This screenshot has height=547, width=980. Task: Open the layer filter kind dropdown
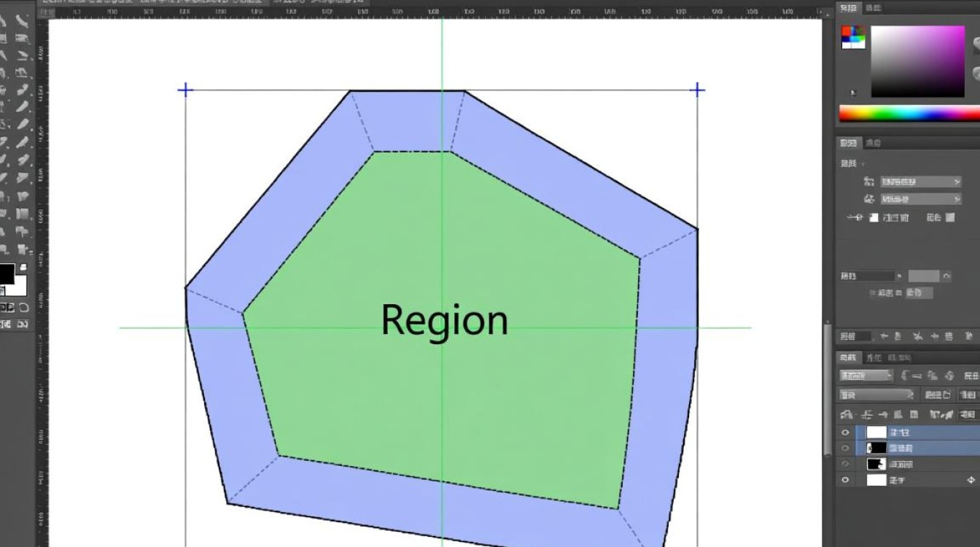click(866, 376)
